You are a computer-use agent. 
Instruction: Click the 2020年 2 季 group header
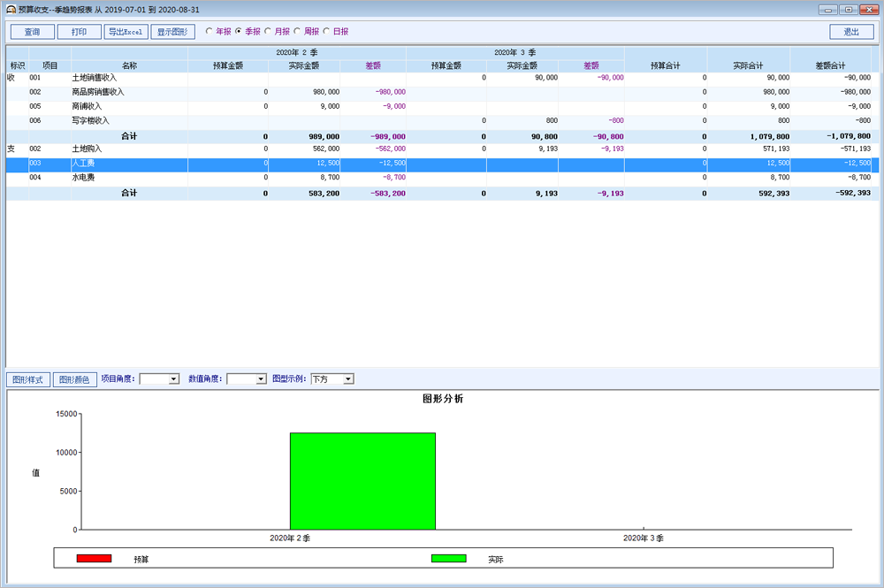pos(296,52)
